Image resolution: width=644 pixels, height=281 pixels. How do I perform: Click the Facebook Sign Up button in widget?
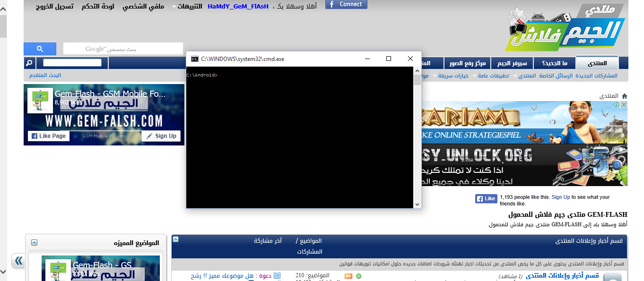(x=161, y=136)
